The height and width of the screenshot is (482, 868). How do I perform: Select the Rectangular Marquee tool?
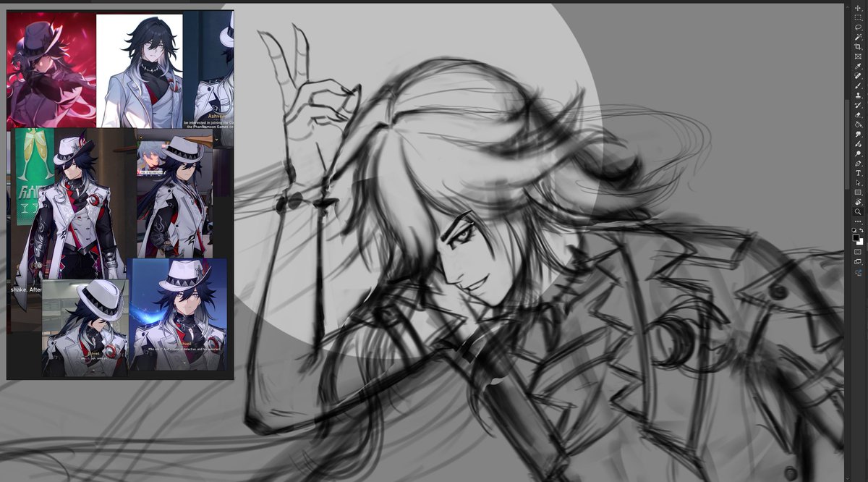(858, 17)
